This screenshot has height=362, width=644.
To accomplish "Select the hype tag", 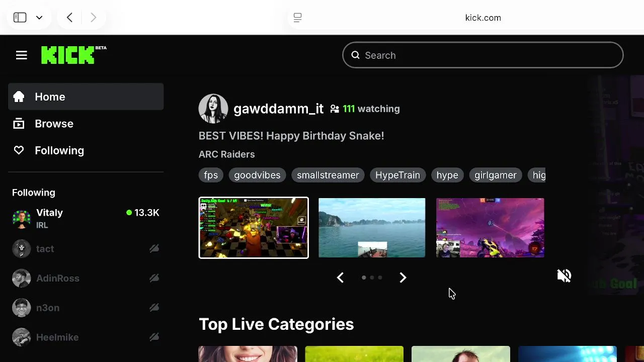I will pyautogui.click(x=447, y=175).
